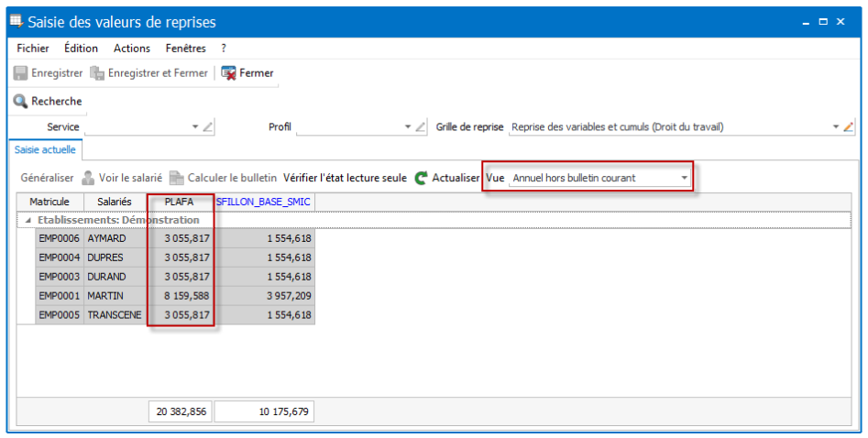Maximize the Saisie des valeurs window
This screenshot has width=868, height=438.
tap(823, 22)
